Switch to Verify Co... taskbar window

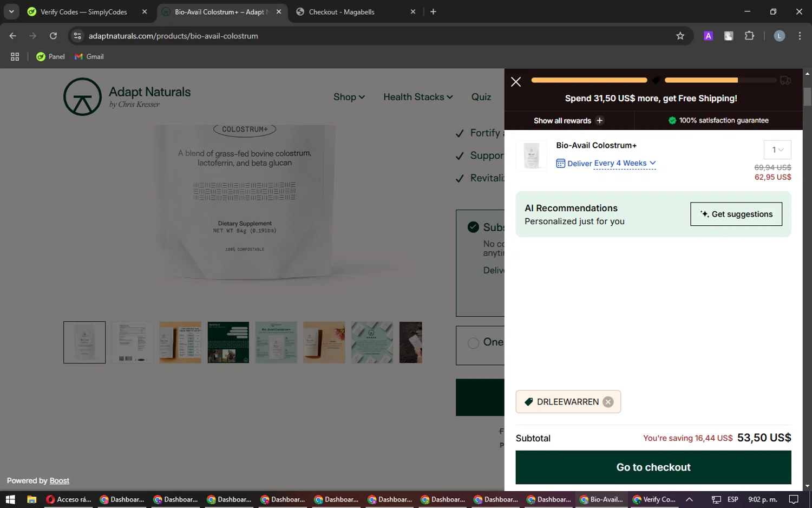point(654,499)
